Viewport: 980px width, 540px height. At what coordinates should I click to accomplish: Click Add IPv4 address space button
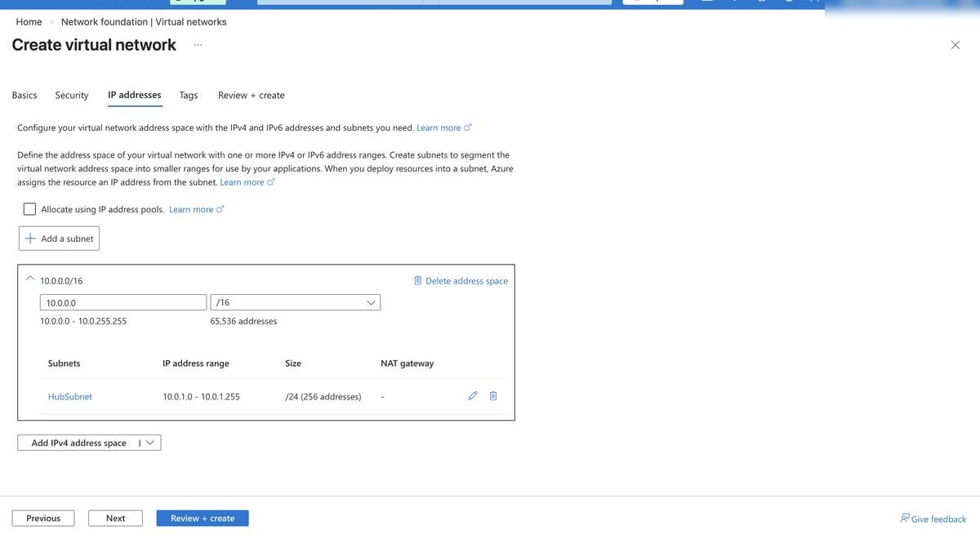78,443
